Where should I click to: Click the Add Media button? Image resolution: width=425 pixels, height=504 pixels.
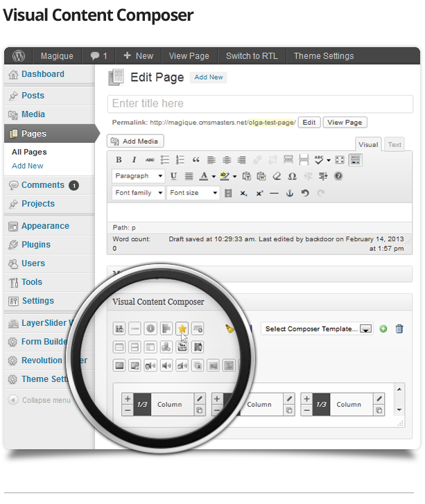coord(135,141)
